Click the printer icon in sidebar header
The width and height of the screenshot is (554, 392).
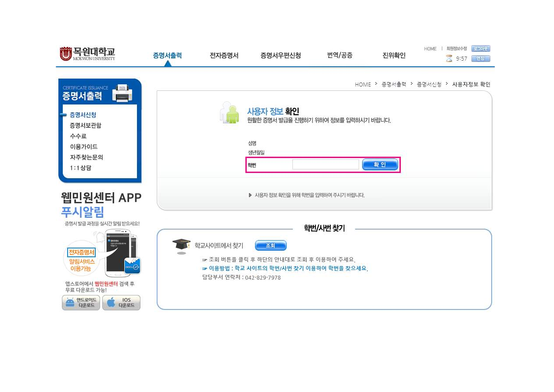coord(122,93)
